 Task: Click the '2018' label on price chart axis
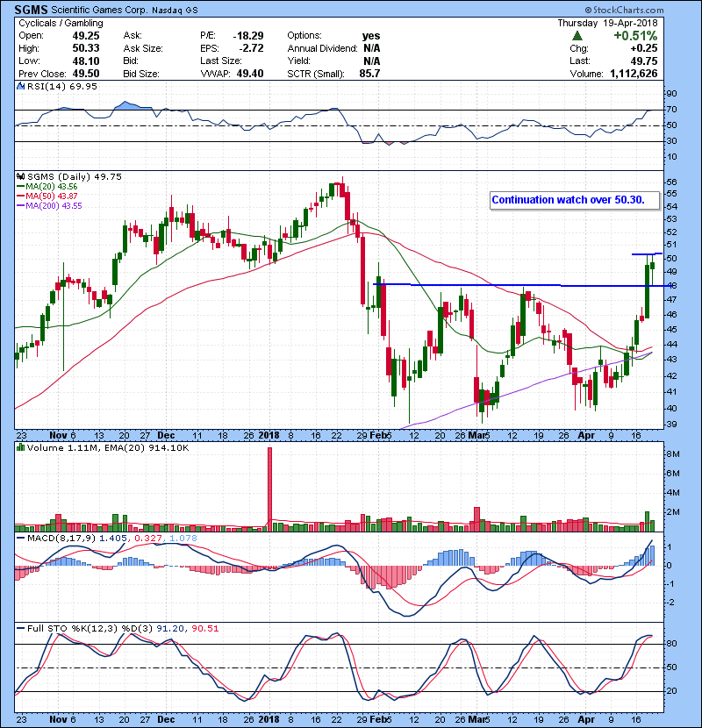coord(269,436)
